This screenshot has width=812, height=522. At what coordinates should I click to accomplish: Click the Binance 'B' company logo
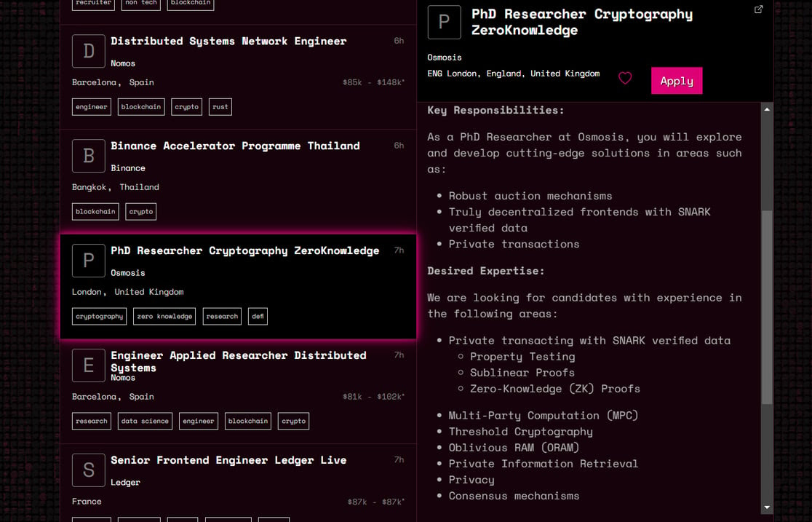(x=89, y=156)
